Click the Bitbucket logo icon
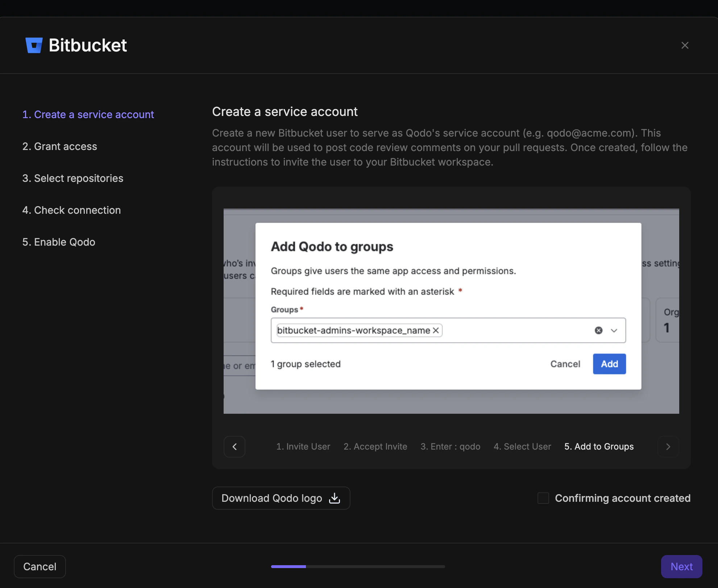Viewport: 718px width, 588px height. point(34,45)
